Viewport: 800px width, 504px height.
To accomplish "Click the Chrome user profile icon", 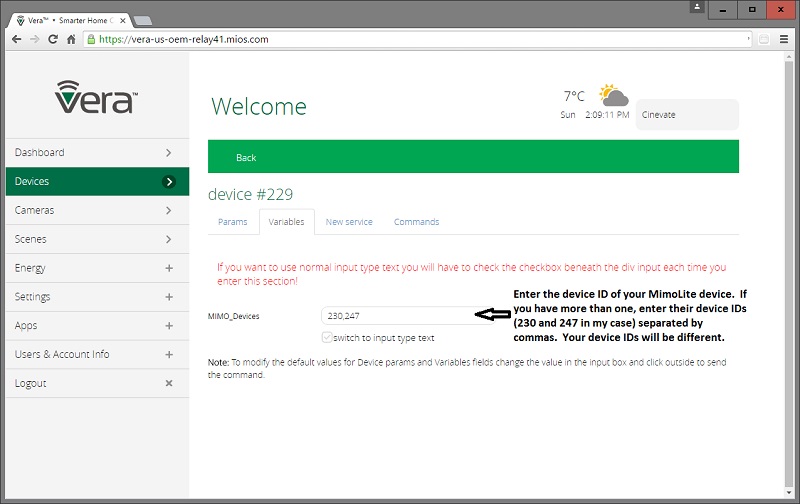I will point(697,7).
